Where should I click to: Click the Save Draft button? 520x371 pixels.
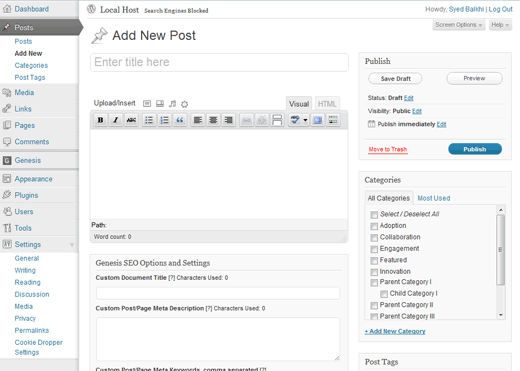pyautogui.click(x=395, y=79)
